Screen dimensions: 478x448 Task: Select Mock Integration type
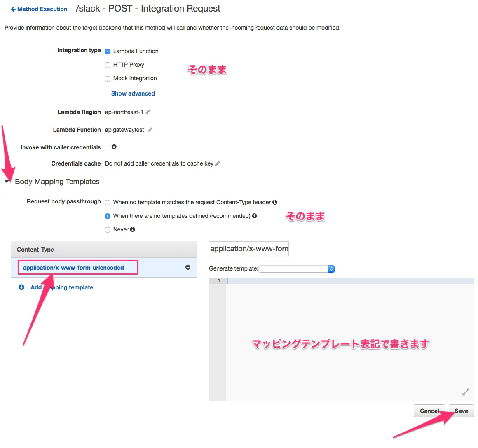[x=107, y=79]
